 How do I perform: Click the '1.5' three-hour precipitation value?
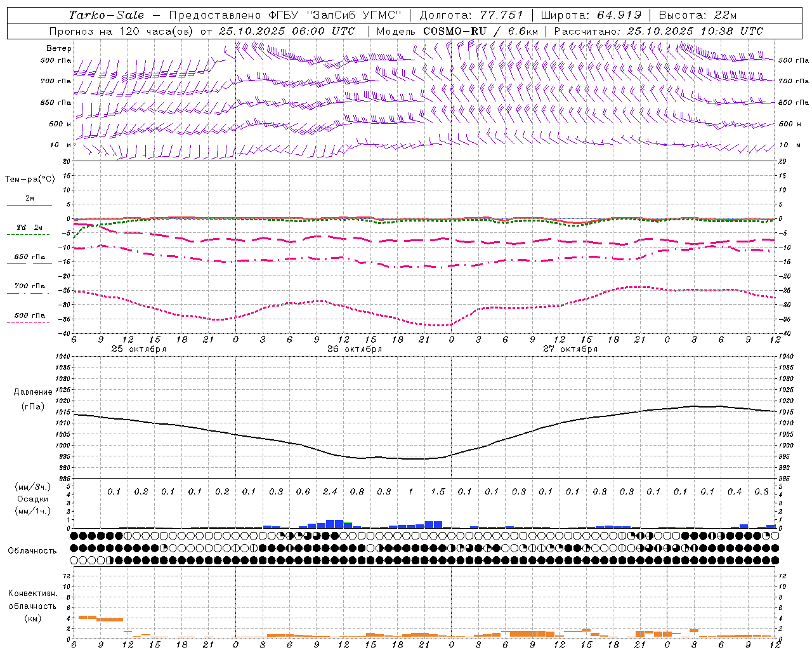tap(438, 491)
